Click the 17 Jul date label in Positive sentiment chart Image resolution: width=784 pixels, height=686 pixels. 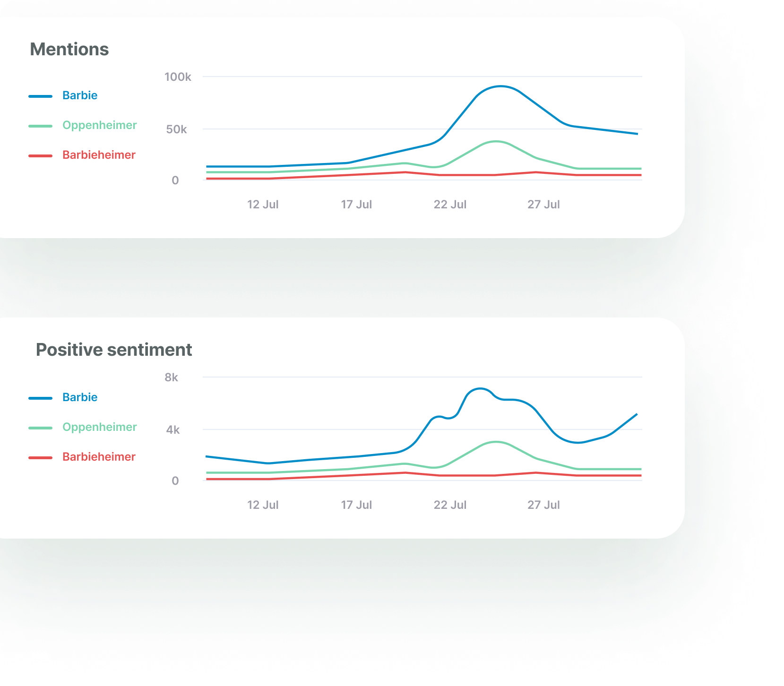click(x=356, y=505)
